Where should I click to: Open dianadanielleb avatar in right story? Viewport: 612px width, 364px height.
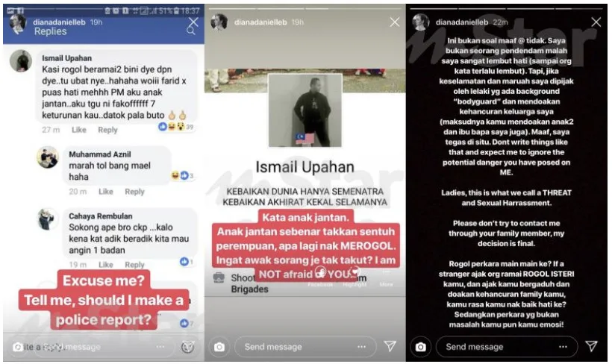tap(421, 22)
